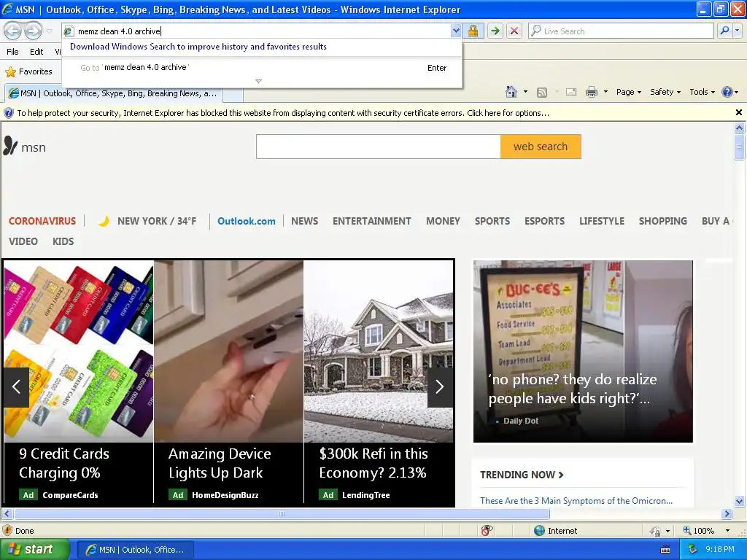Viewport: 747px width, 560px height.
Task: Click the carousel previous arrow
Action: [16, 386]
